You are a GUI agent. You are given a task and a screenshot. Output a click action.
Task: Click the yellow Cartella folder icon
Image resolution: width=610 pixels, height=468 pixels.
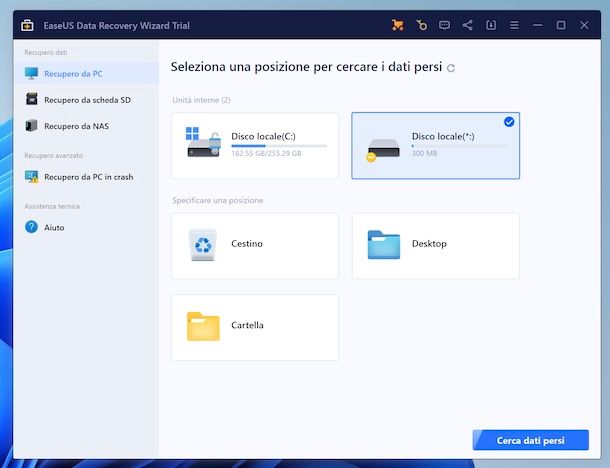click(x=203, y=326)
